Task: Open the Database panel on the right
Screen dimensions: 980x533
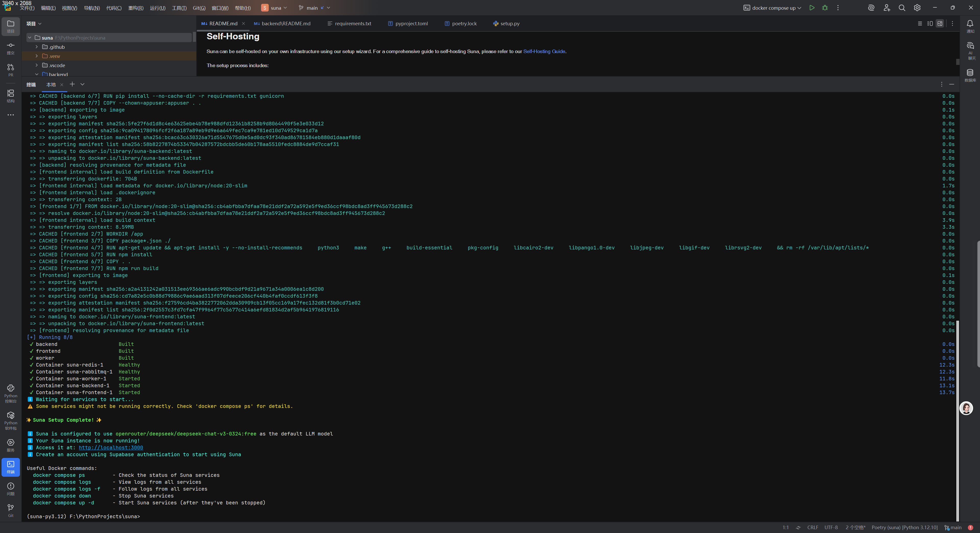Action: pos(970,75)
